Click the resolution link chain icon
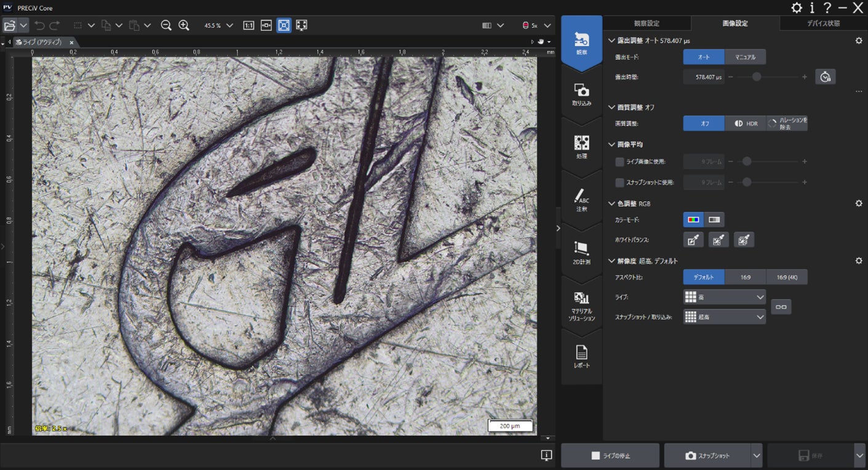 [x=781, y=306]
